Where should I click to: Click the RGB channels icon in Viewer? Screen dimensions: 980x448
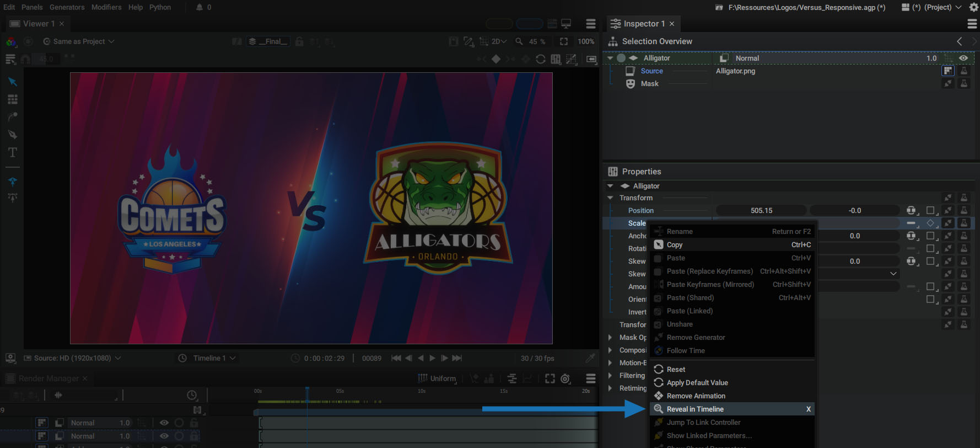click(11, 41)
